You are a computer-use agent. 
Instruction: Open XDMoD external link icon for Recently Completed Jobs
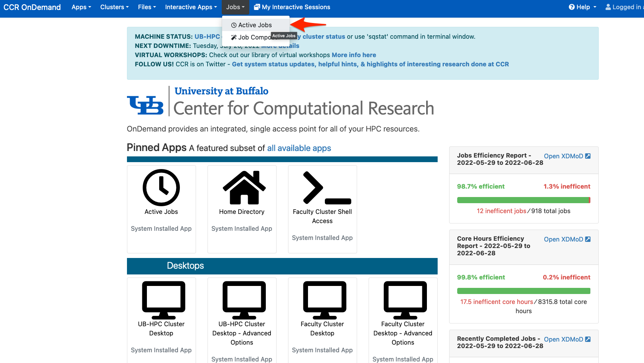[588, 339]
